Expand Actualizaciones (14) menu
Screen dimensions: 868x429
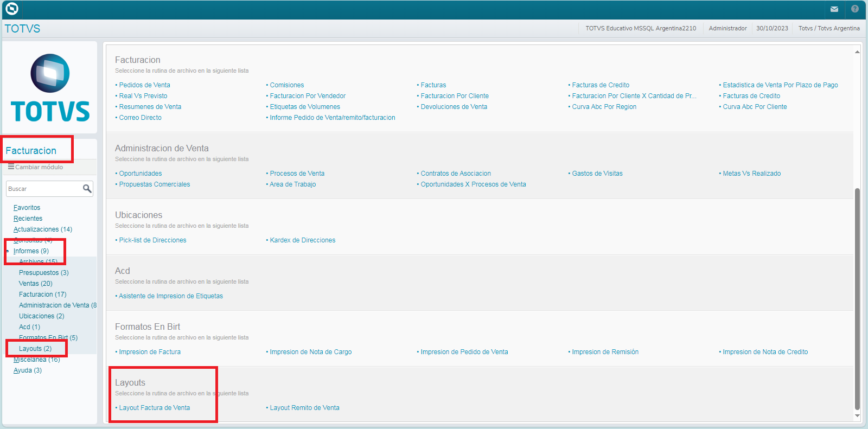pyautogui.click(x=43, y=229)
